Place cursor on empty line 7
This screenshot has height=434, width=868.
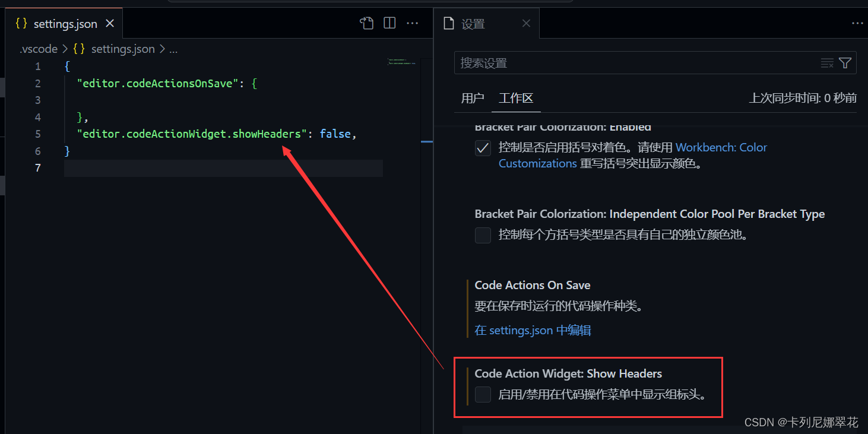[223, 168]
